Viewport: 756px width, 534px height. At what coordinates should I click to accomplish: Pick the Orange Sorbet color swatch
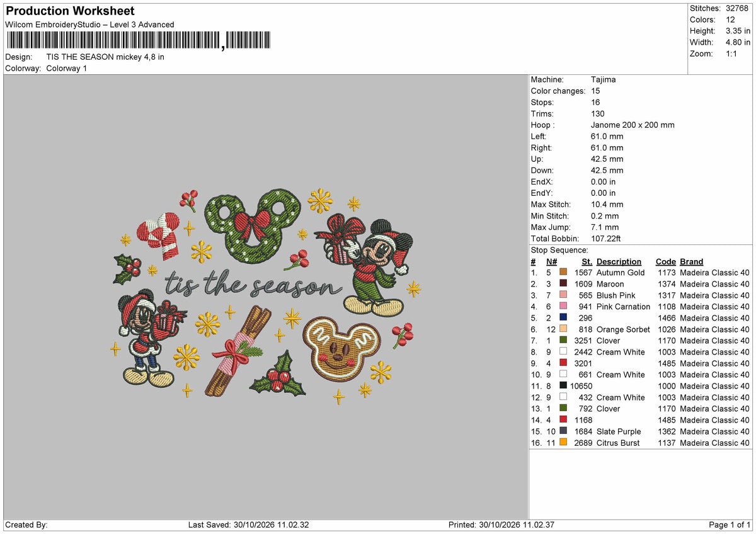(x=563, y=329)
